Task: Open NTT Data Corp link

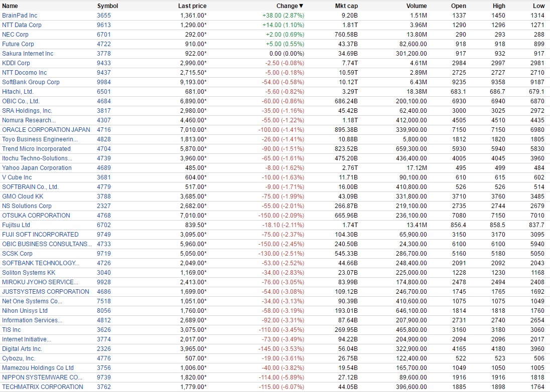Action: tap(22, 25)
